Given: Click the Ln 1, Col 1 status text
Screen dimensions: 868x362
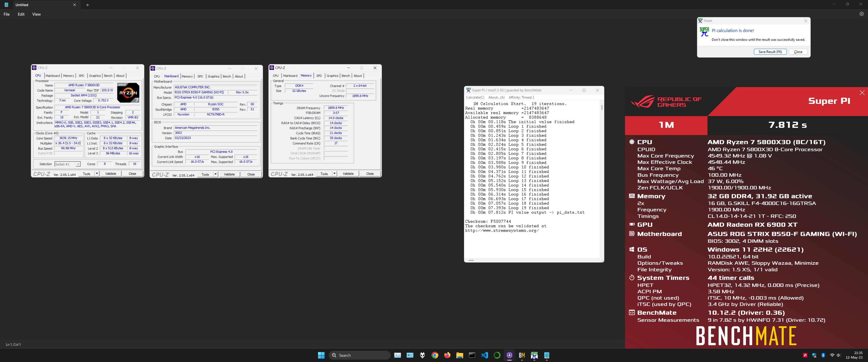Looking at the screenshot, I should click(x=13, y=344).
